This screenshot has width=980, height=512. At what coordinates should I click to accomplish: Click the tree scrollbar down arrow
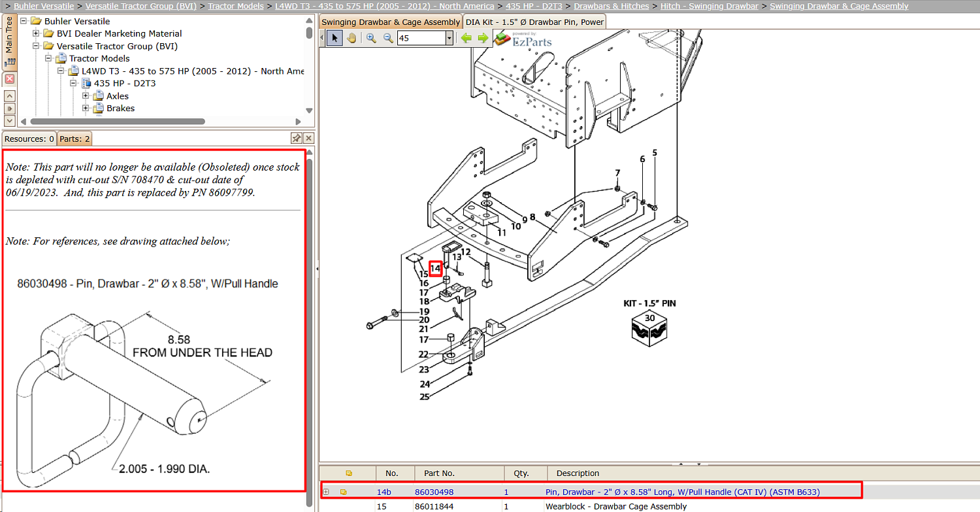309,110
